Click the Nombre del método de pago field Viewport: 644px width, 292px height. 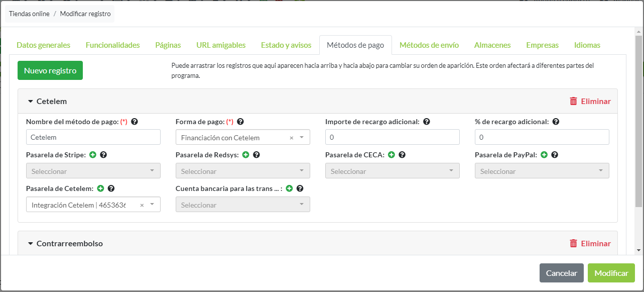point(93,137)
